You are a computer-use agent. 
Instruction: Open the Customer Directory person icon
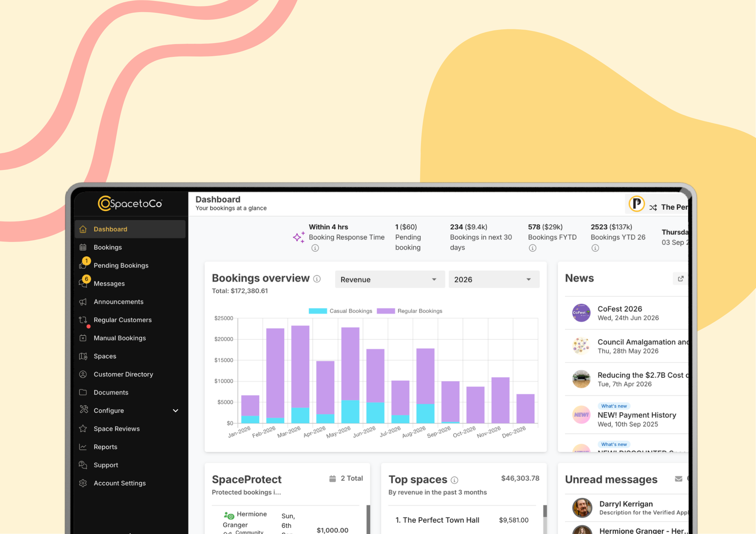[83, 374]
